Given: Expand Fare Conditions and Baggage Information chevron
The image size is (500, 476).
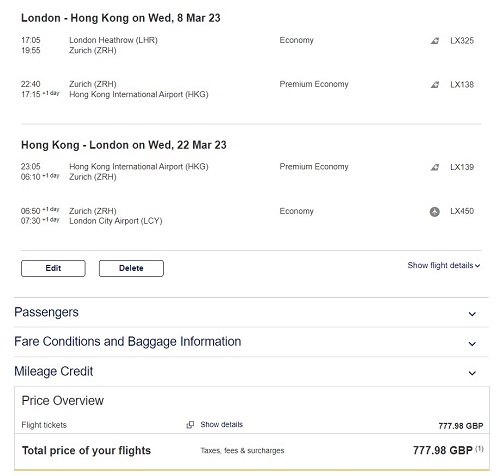Looking at the screenshot, I should pyautogui.click(x=472, y=344).
